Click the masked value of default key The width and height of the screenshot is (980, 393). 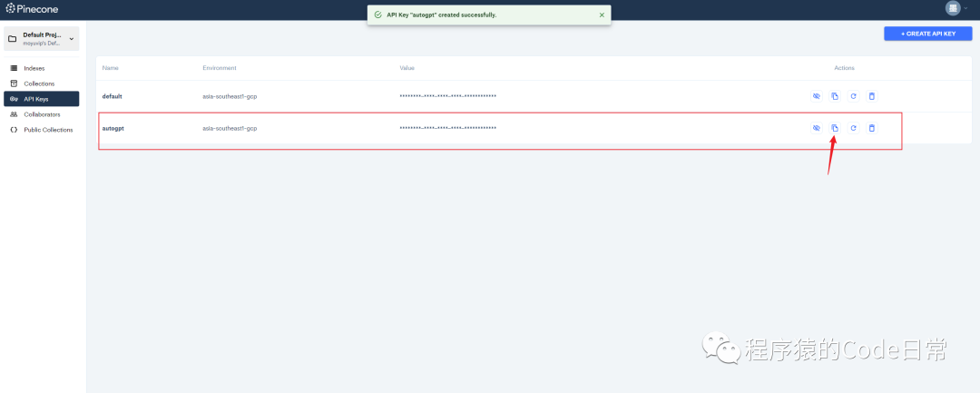[447, 96]
